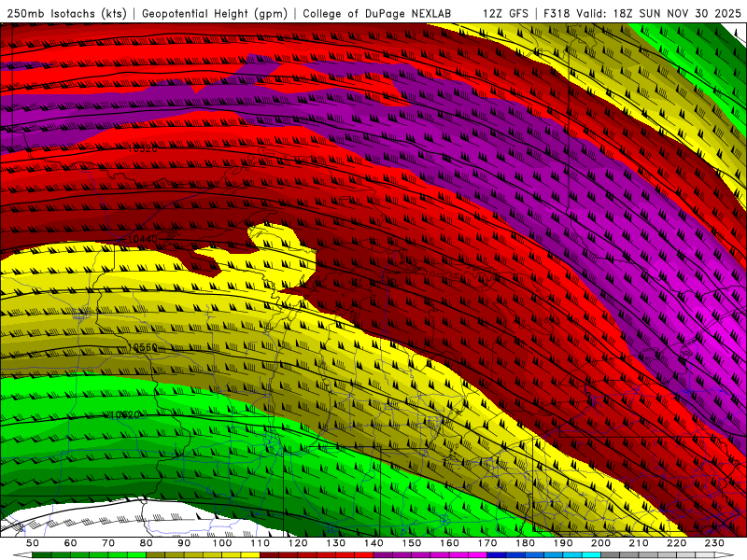This screenshot has width=747, height=560.
Task: Click the 150 value on the color scale
Action: [412, 543]
